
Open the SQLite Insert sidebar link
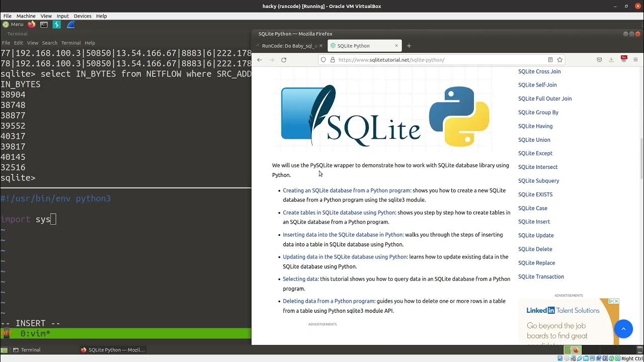pyautogui.click(x=534, y=222)
